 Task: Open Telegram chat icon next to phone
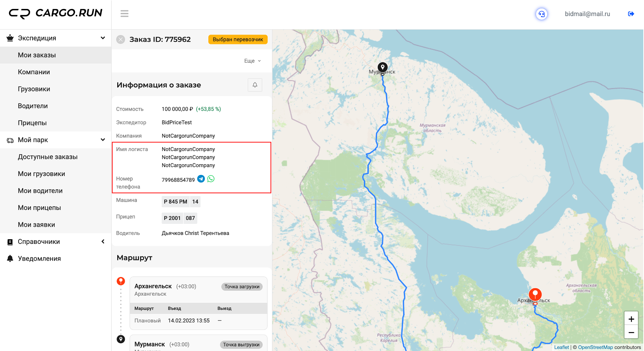point(201,179)
